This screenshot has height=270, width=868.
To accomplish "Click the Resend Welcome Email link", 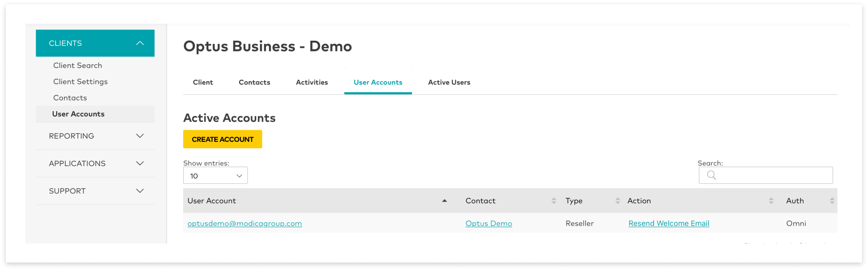I will 669,223.
